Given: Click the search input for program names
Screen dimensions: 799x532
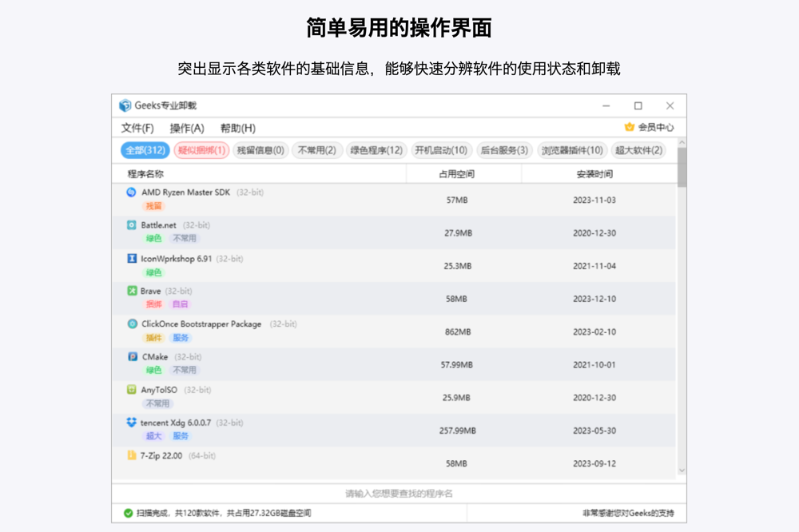Looking at the screenshot, I should 399,492.
